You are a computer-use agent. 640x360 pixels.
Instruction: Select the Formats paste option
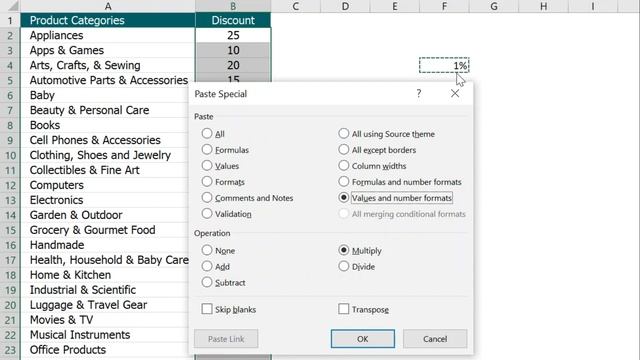pyautogui.click(x=223, y=182)
